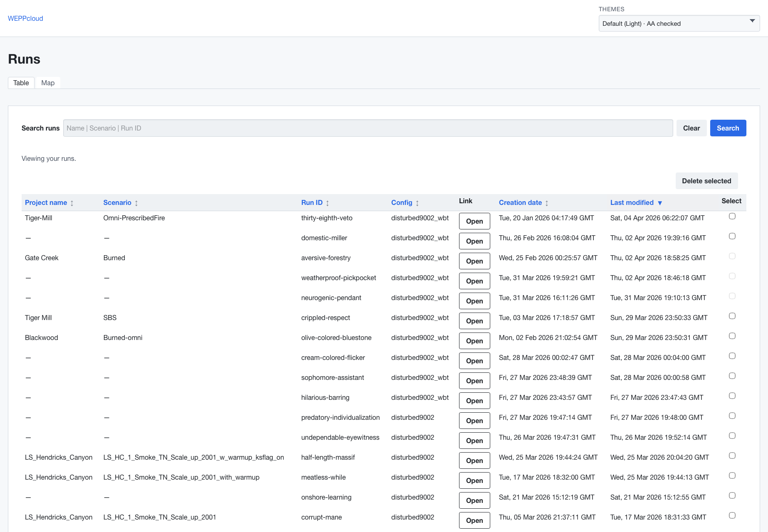Select the checkbox for thirty-eighth-veto run
Viewport: 768px width, 532px height.
tap(732, 216)
